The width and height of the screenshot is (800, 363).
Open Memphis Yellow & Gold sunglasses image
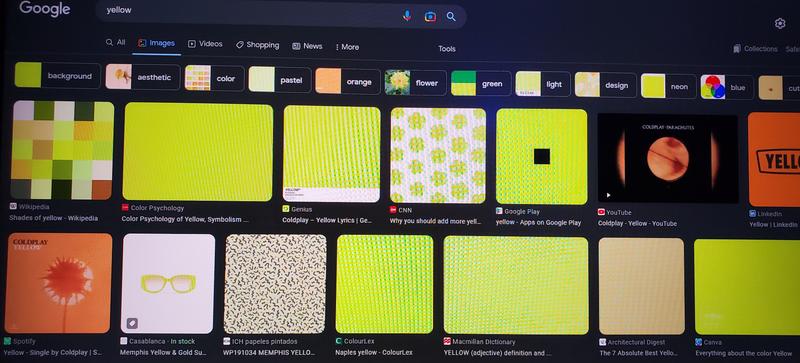pyautogui.click(x=168, y=283)
